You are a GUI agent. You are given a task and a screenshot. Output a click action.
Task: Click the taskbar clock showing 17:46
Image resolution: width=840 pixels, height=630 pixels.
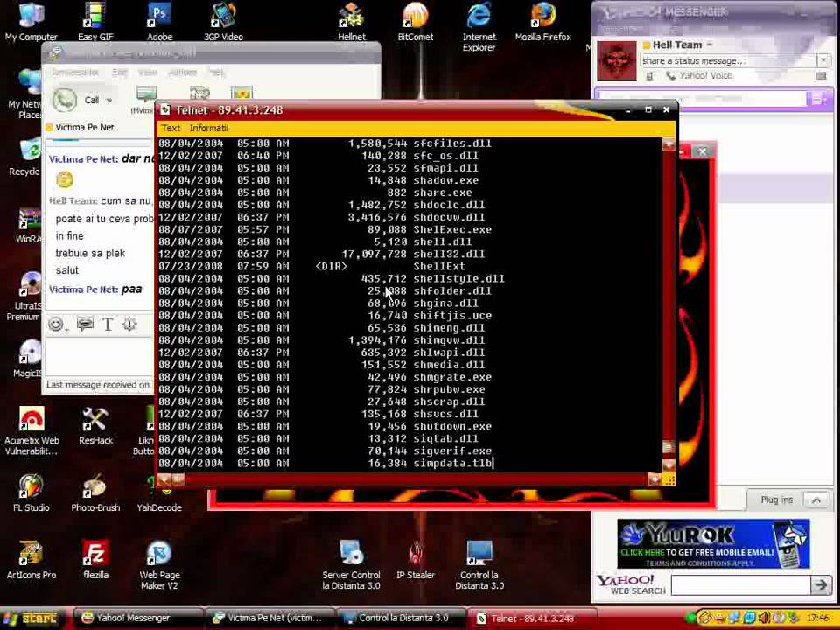click(818, 619)
